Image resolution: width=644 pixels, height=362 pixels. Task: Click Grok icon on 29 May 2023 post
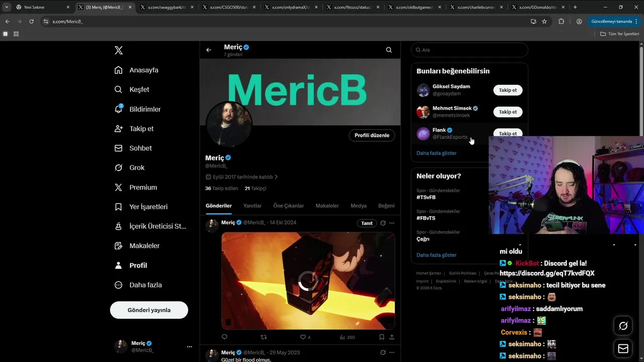pos(383,352)
